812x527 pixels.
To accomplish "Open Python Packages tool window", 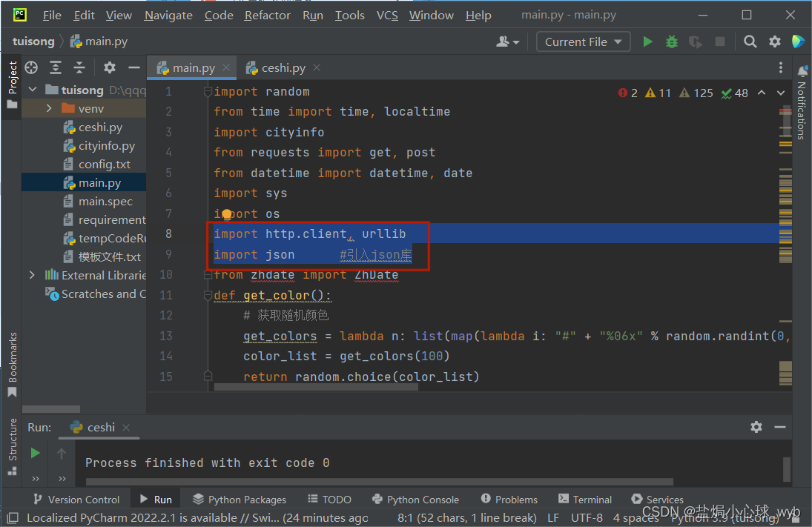I will tap(240, 499).
